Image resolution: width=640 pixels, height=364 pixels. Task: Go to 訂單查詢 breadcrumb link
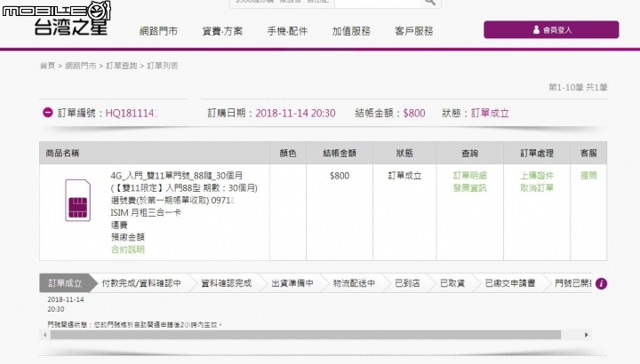tap(122, 66)
